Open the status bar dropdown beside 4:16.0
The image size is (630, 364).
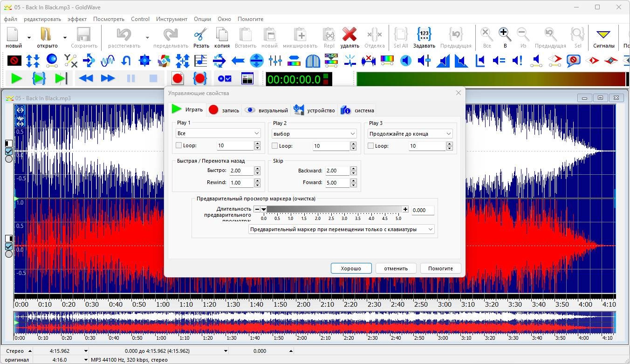click(86, 360)
